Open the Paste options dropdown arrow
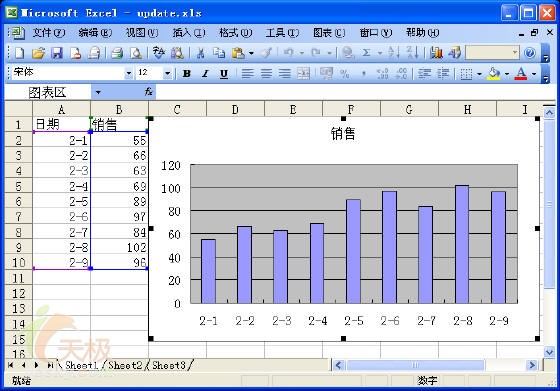Viewport: 560px width, 391px height. point(251,53)
